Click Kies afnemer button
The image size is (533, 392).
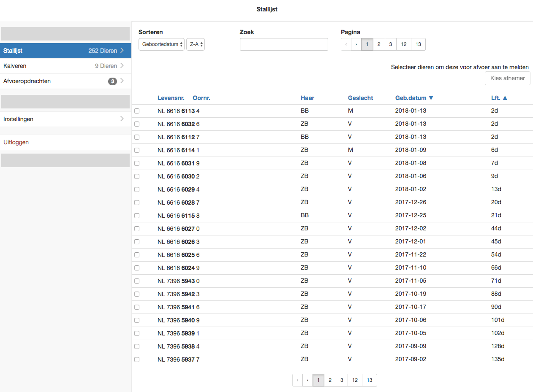point(507,78)
